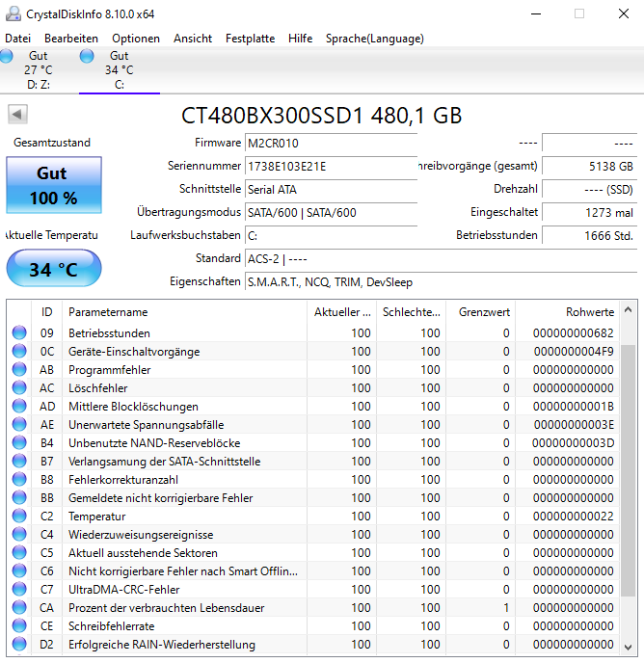Click the CrystalDiskInfo app icon in title bar
The width and height of the screenshot is (644, 663).
click(x=13, y=13)
